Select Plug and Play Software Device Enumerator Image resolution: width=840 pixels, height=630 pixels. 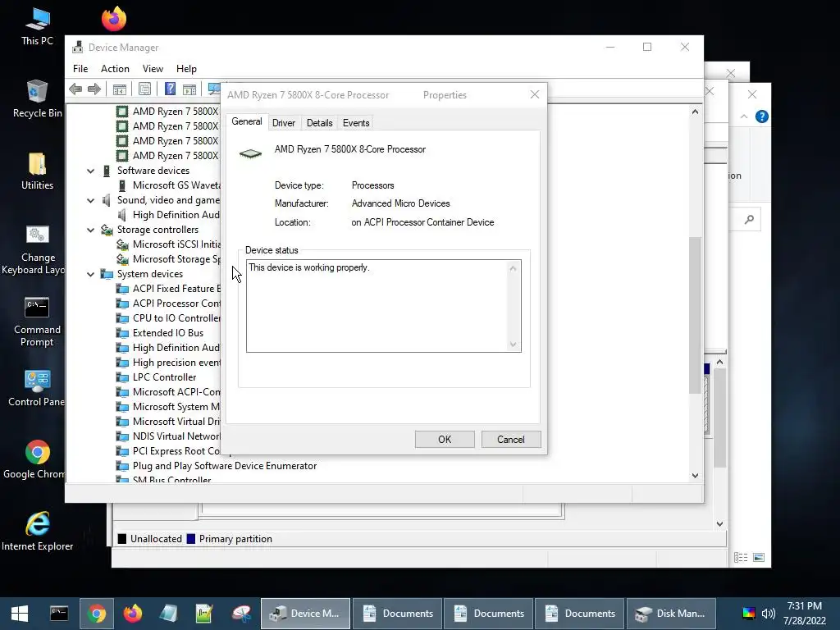tap(225, 466)
